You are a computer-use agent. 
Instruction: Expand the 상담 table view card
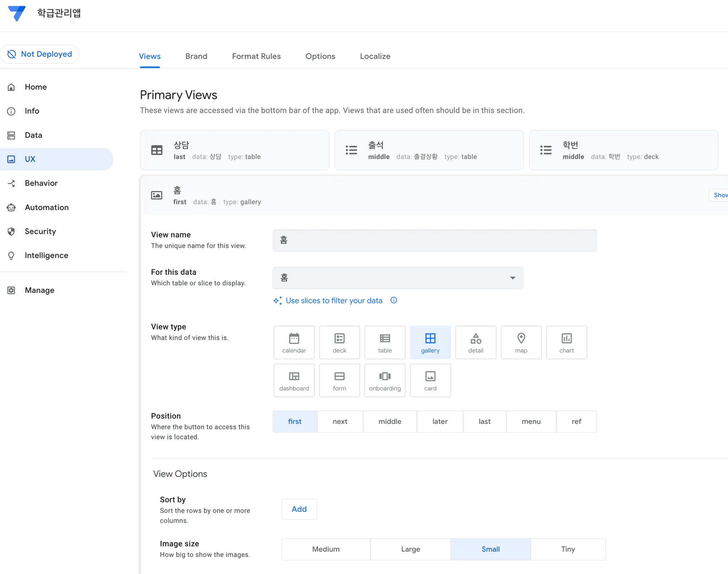click(234, 150)
